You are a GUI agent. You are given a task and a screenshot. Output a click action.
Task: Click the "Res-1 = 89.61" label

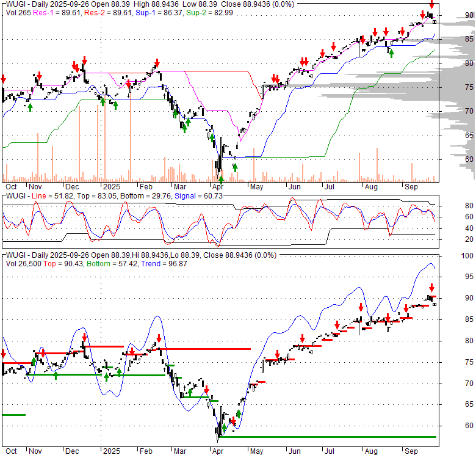[x=57, y=13]
